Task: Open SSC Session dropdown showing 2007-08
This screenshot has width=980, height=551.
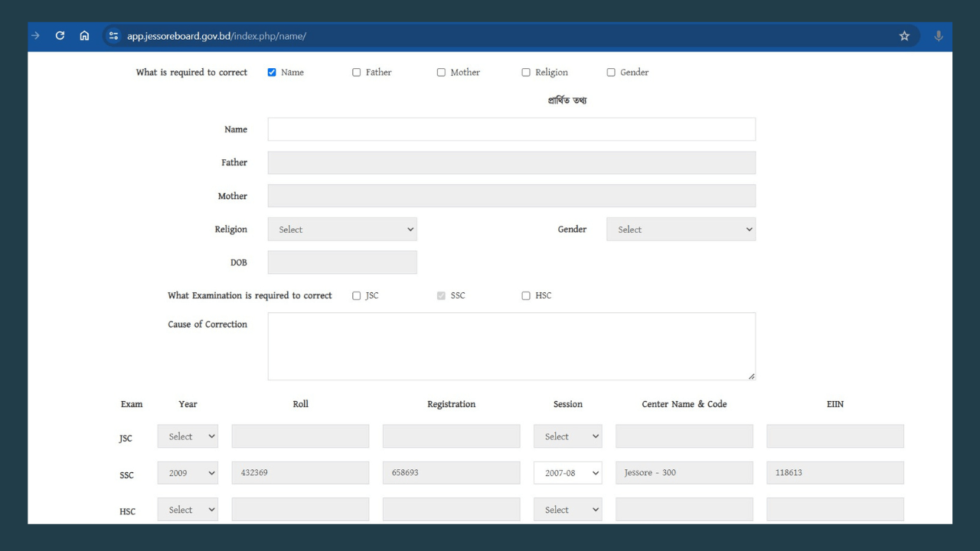Action: [x=567, y=473]
